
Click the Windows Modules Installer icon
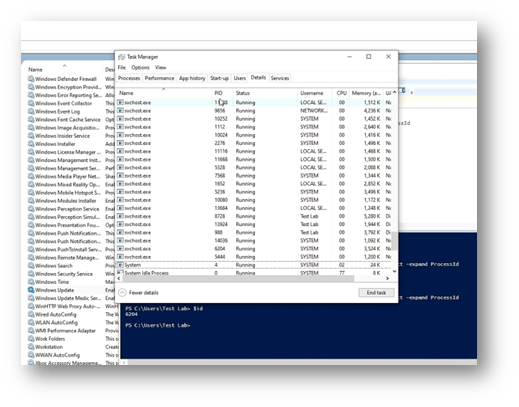(x=31, y=201)
